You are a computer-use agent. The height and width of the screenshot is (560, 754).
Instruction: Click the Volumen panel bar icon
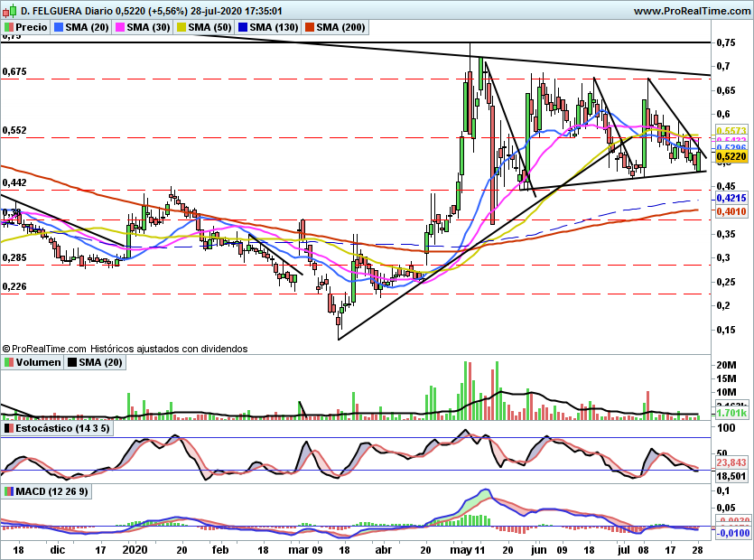(9, 362)
